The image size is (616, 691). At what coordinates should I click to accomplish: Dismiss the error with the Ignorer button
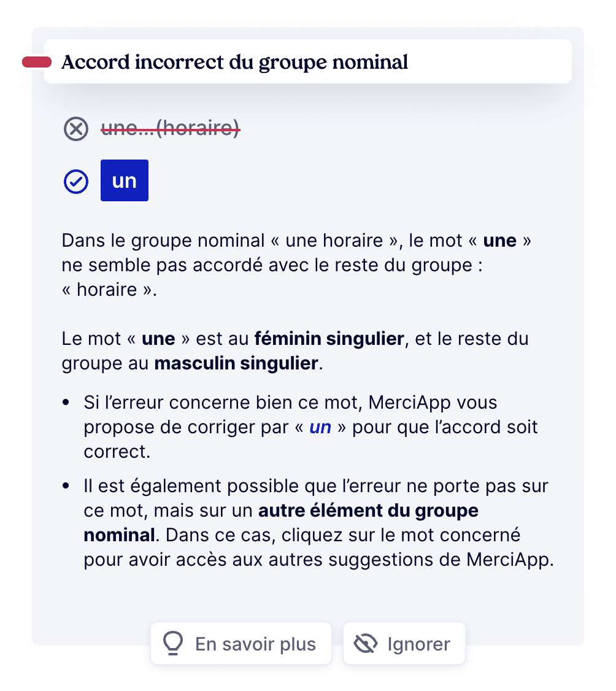pyautogui.click(x=404, y=643)
